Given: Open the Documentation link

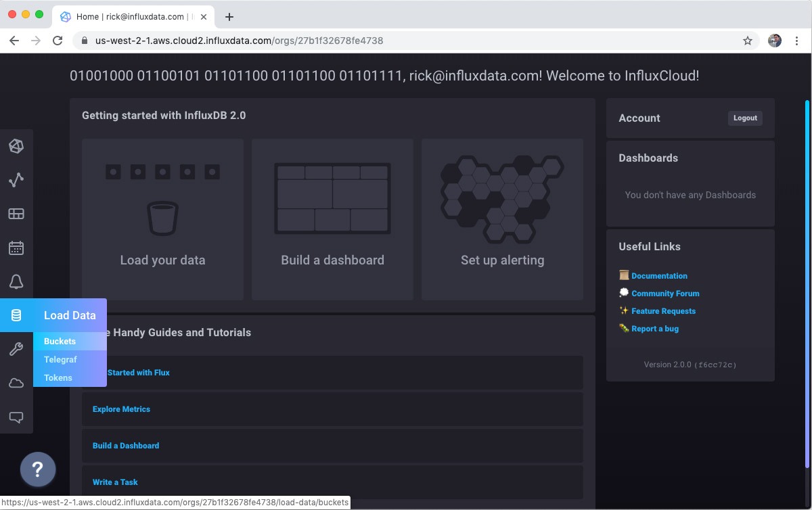Looking at the screenshot, I should click(658, 275).
